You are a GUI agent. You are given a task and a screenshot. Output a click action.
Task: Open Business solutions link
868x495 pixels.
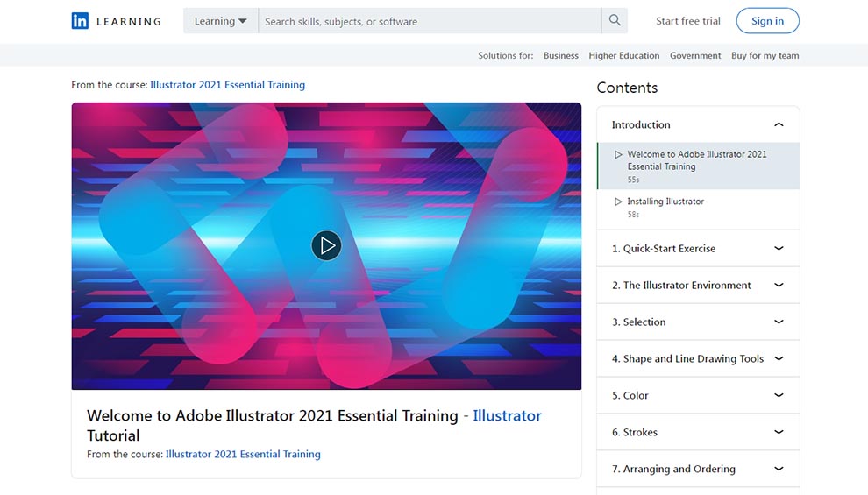pyautogui.click(x=561, y=56)
